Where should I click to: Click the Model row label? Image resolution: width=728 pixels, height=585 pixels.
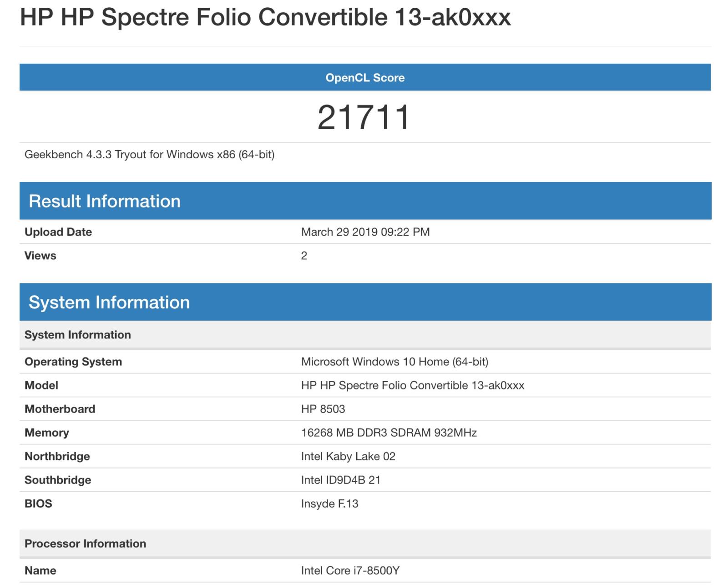41,385
